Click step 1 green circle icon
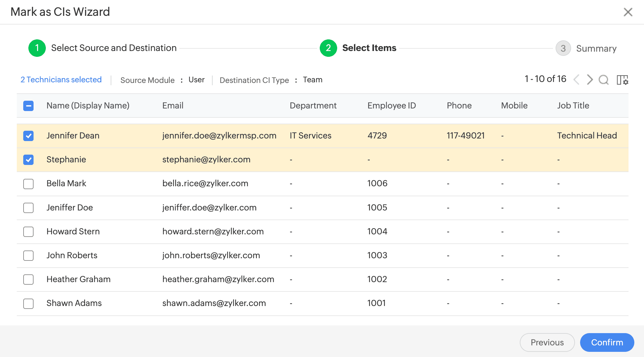Image resolution: width=644 pixels, height=357 pixels. 37,48
